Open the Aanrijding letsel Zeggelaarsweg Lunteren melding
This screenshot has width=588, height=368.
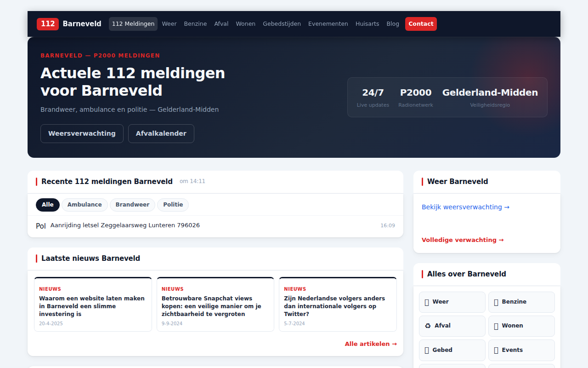coord(125,225)
